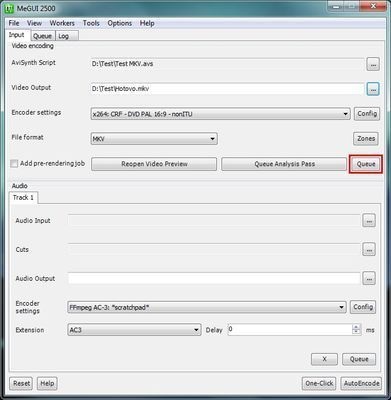Browse for the Video Output location
Viewport: 391px width, 400px height.
tap(373, 89)
